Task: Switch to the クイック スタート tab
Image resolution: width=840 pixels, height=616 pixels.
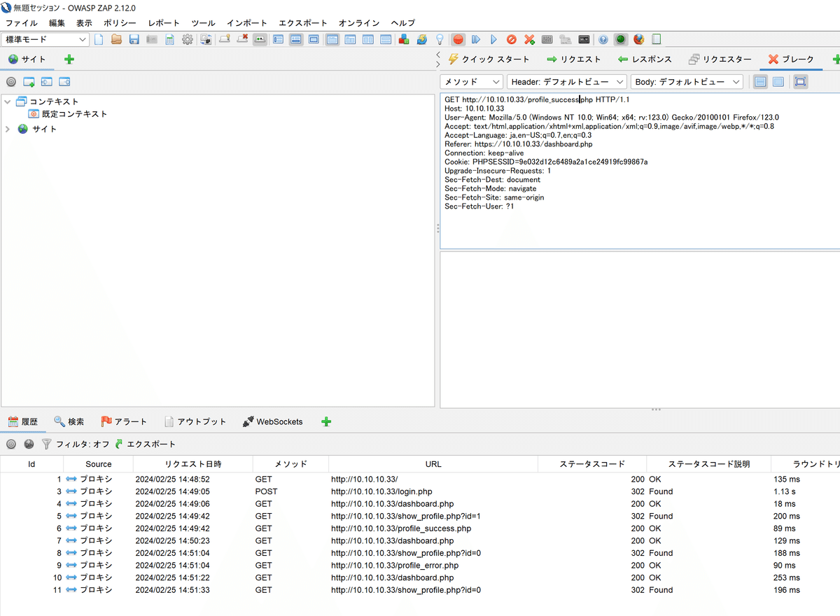Action: click(x=489, y=59)
